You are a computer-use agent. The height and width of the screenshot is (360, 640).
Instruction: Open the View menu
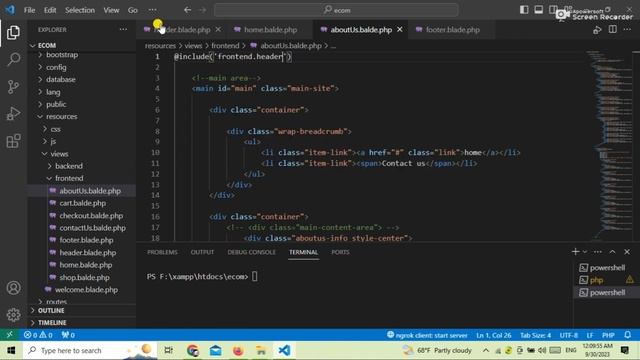111,10
